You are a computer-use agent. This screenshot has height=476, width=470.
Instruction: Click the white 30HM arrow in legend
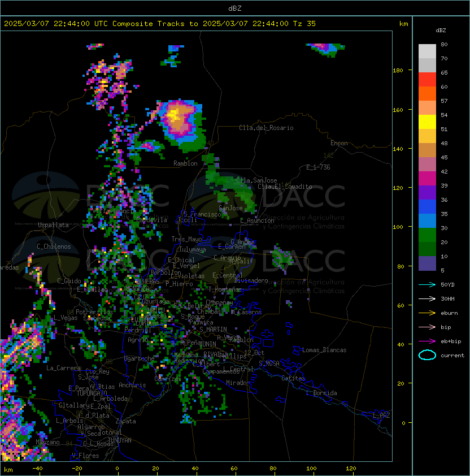(x=427, y=298)
